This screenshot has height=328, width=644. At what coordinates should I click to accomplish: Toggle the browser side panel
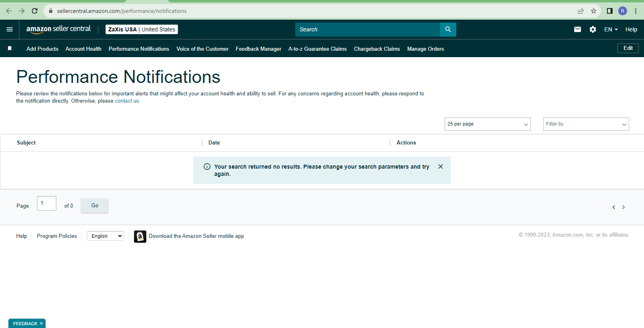pyautogui.click(x=610, y=11)
